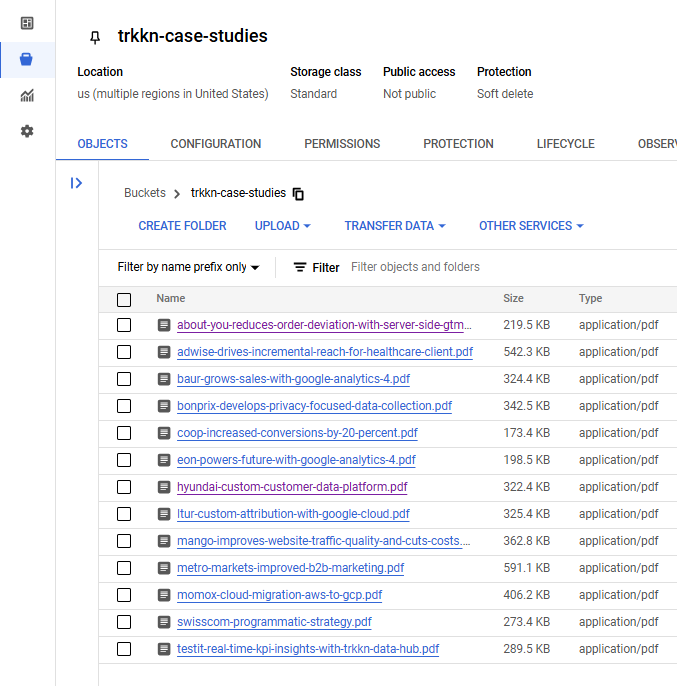Viewport: 677px width, 686px height.
Task: Expand the folder browser panel arrow
Action: pos(77,183)
